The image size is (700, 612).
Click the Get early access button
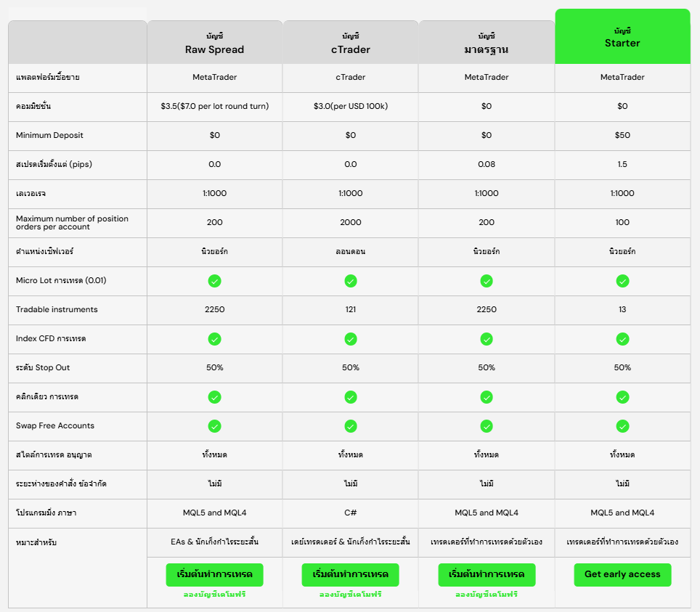(x=622, y=574)
